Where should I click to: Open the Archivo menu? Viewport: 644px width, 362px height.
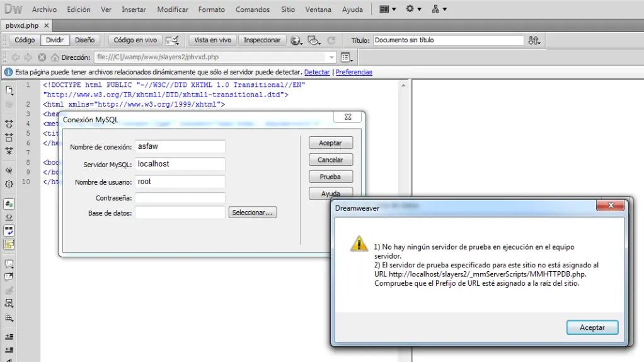pyautogui.click(x=44, y=9)
